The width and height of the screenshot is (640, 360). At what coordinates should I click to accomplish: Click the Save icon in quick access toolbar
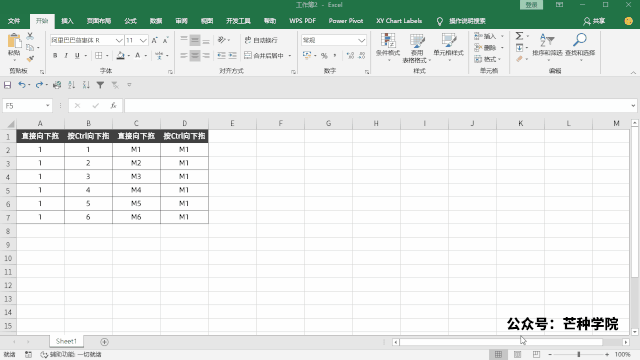click(x=7, y=85)
